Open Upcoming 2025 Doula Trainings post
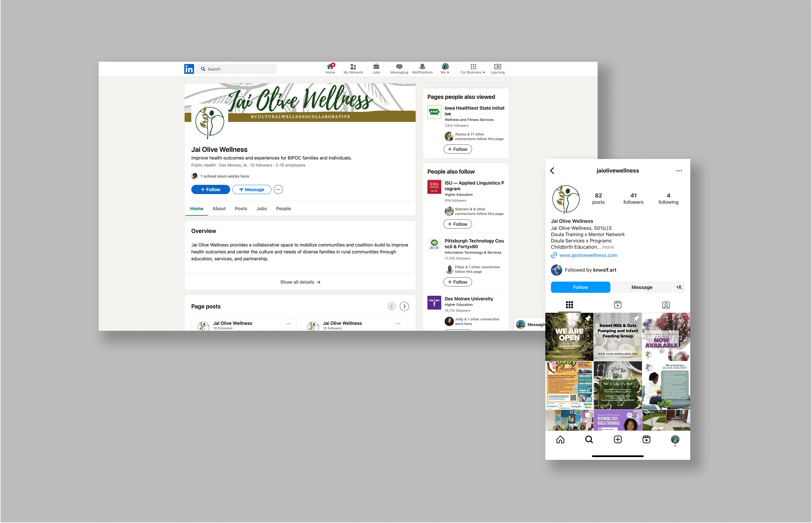This screenshot has width=812, height=523. pos(618,420)
